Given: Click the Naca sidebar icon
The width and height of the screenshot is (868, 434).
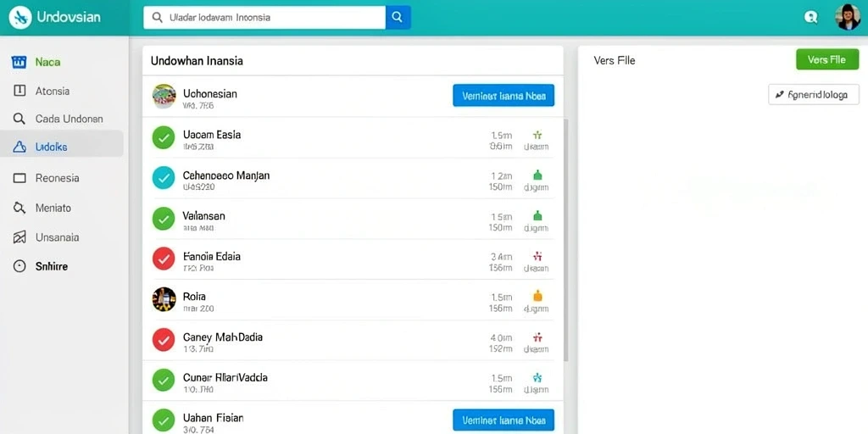Looking at the screenshot, I should point(19,62).
